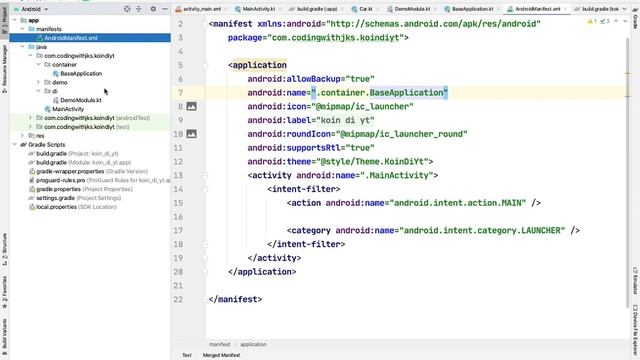Click line 7 android:name attribute value
The width and height of the screenshot is (640, 360).
380,93
